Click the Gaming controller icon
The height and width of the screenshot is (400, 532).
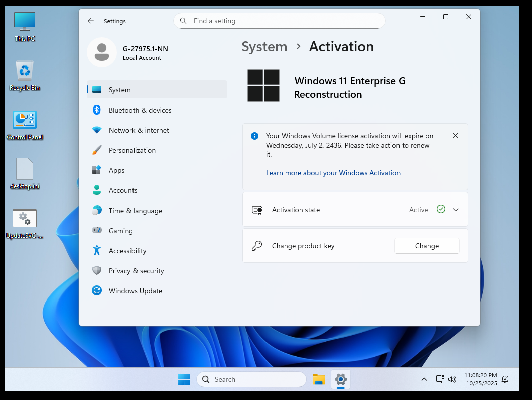97,230
